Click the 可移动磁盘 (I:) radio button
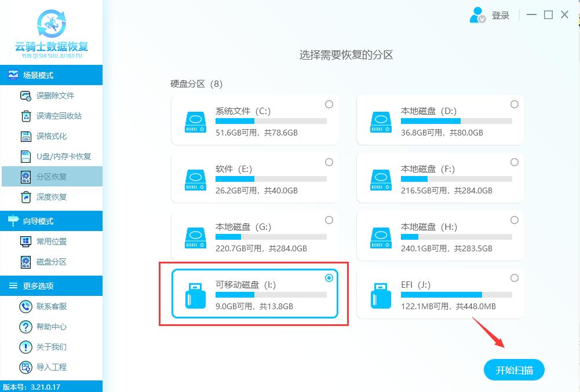 click(329, 278)
